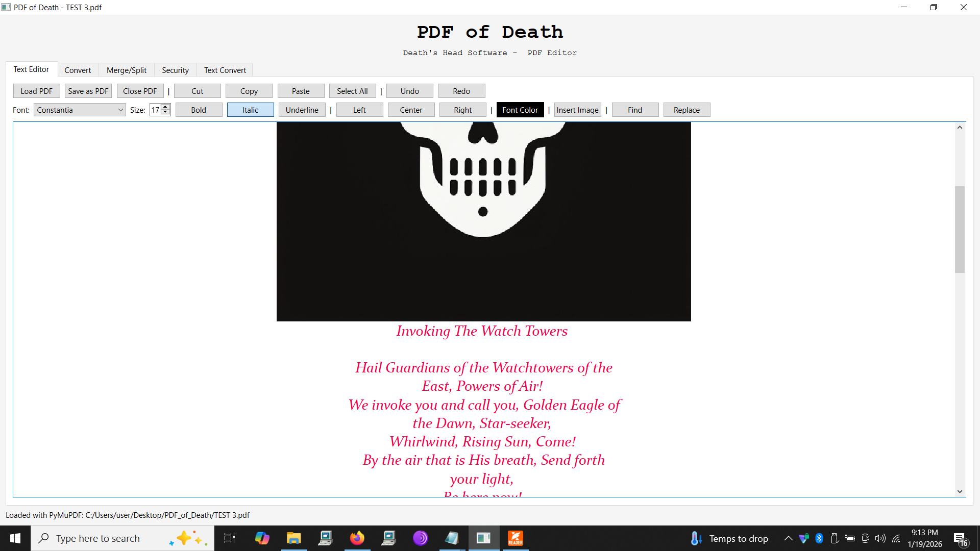Click the Copilot taskbar icon

pos(262,538)
